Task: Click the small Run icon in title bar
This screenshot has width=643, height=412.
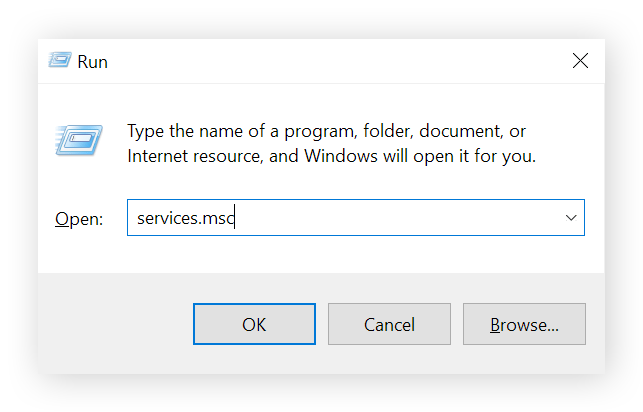Action: [x=59, y=61]
